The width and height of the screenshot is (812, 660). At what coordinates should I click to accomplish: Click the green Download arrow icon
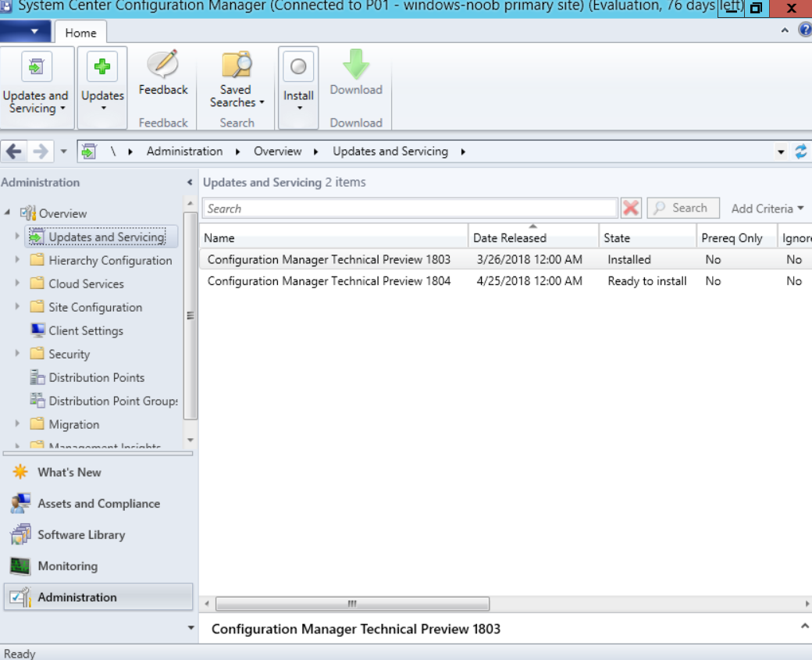click(x=356, y=64)
